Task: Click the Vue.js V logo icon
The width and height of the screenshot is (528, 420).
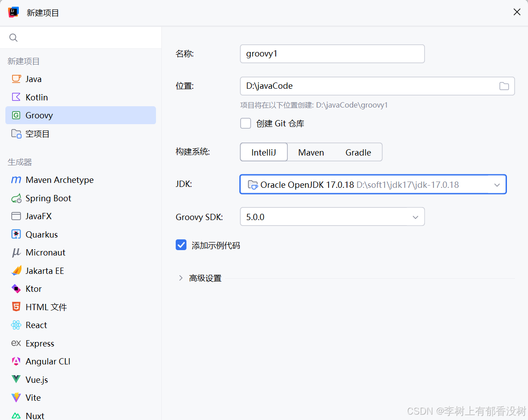Action: pyautogui.click(x=16, y=379)
